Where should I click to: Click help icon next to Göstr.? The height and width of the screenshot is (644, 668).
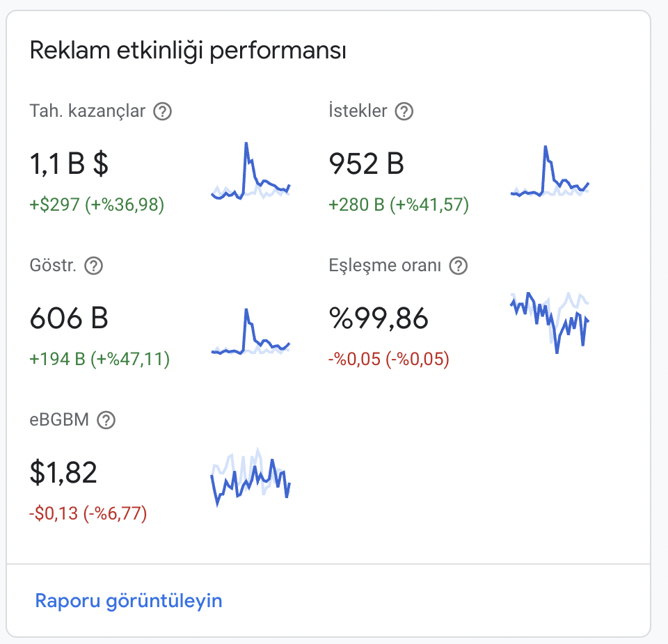coord(93,266)
